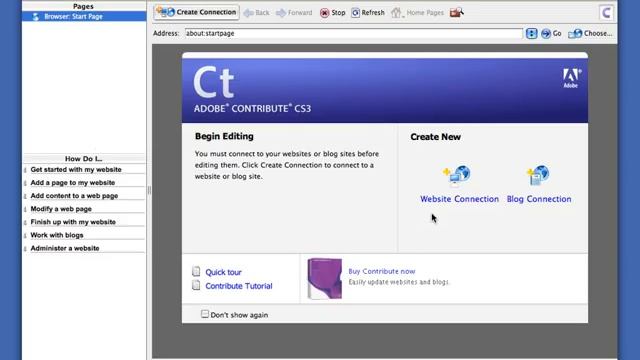Viewport: 640px width, 360px height.
Task: Select Browser: Start Page in Pages panel
Action: tap(84, 16)
